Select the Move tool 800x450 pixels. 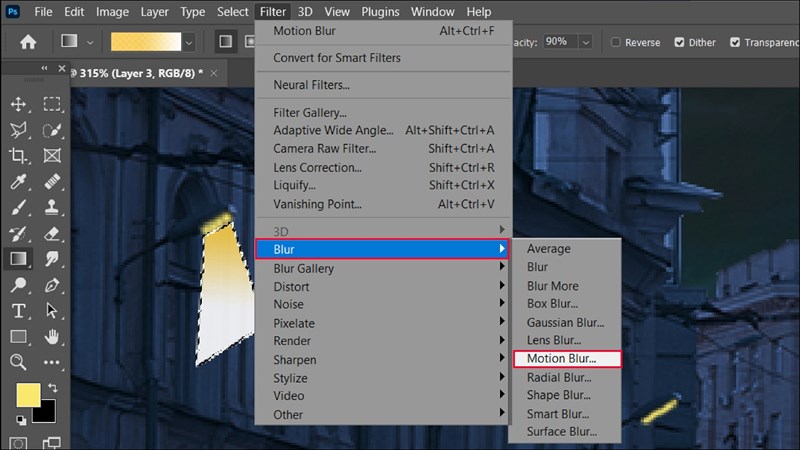(18, 104)
